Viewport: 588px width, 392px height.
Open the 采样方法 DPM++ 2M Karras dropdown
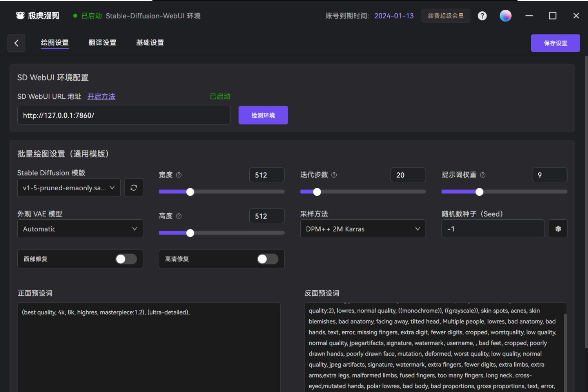(363, 229)
